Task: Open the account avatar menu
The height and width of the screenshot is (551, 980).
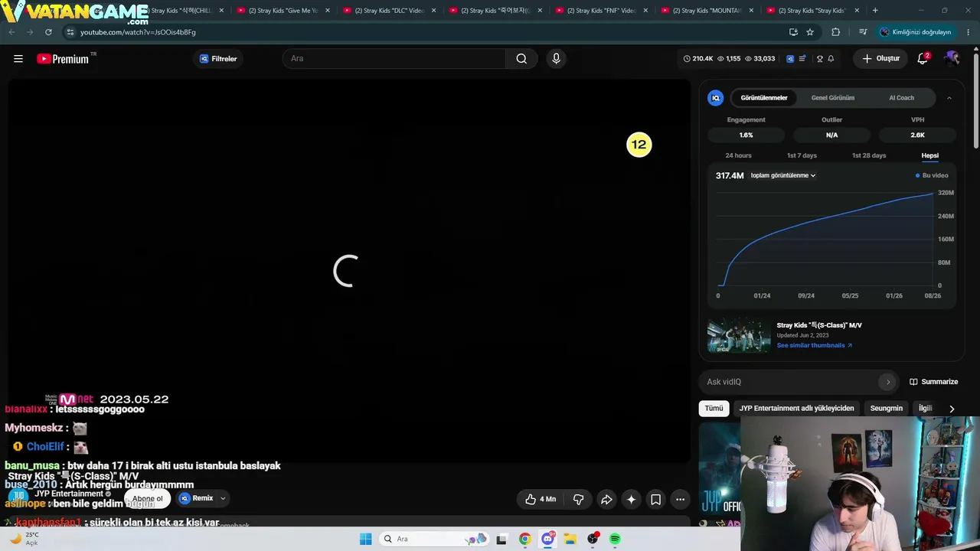Action: coord(952,59)
